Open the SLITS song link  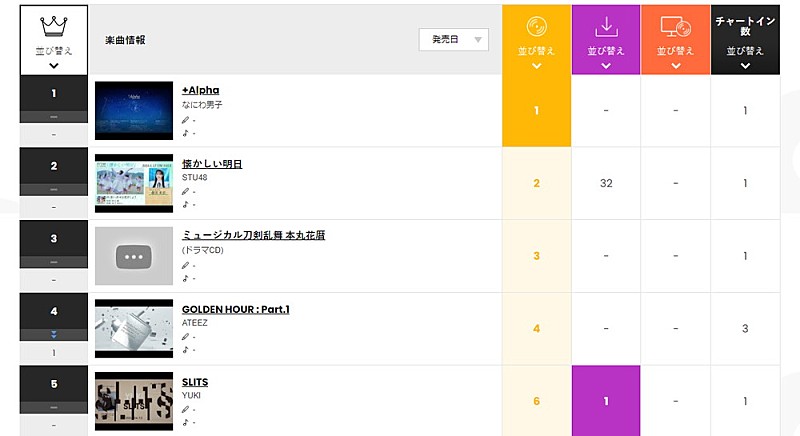(195, 382)
